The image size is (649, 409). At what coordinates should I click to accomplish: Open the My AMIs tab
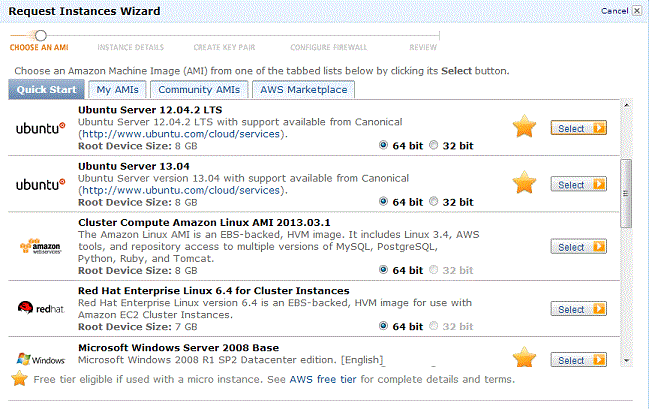pos(117,89)
